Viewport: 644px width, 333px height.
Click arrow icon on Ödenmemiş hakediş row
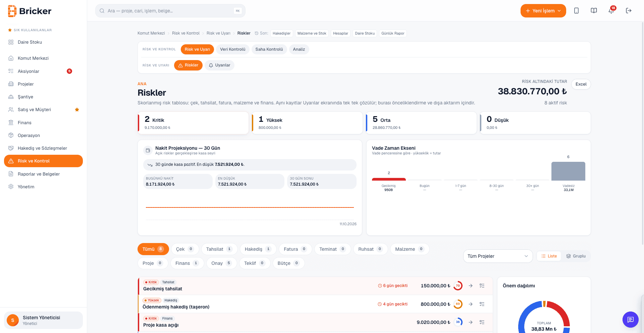(471, 304)
